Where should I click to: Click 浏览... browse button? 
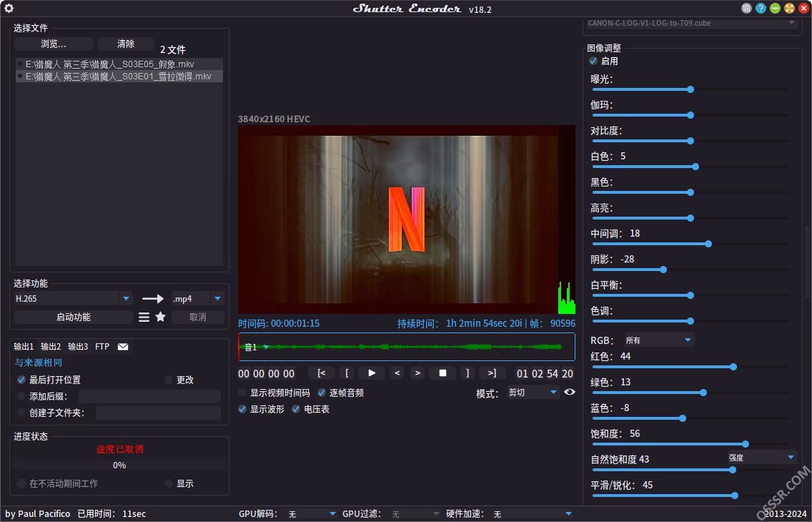(54, 44)
